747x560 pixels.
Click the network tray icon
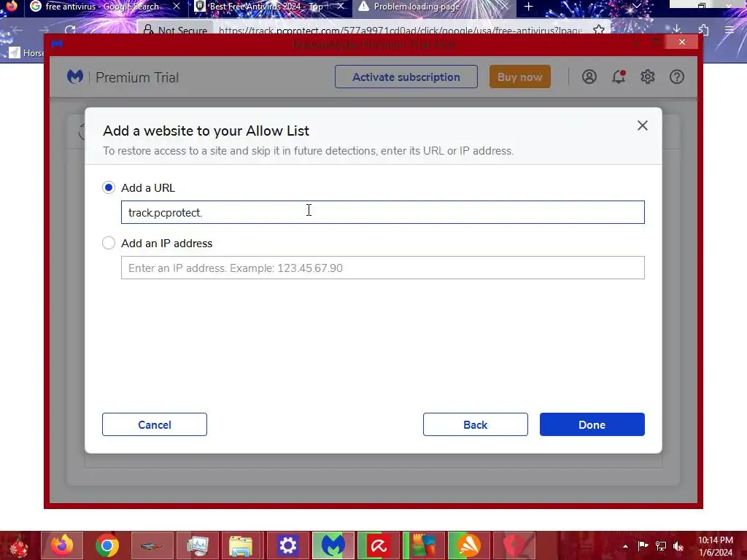pyautogui.click(x=661, y=546)
